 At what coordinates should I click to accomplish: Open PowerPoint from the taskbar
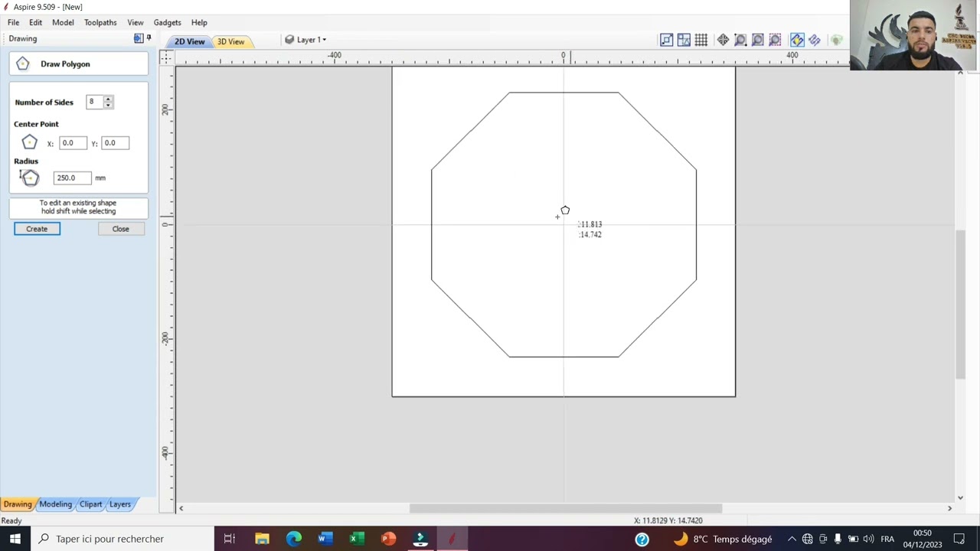pyautogui.click(x=389, y=539)
